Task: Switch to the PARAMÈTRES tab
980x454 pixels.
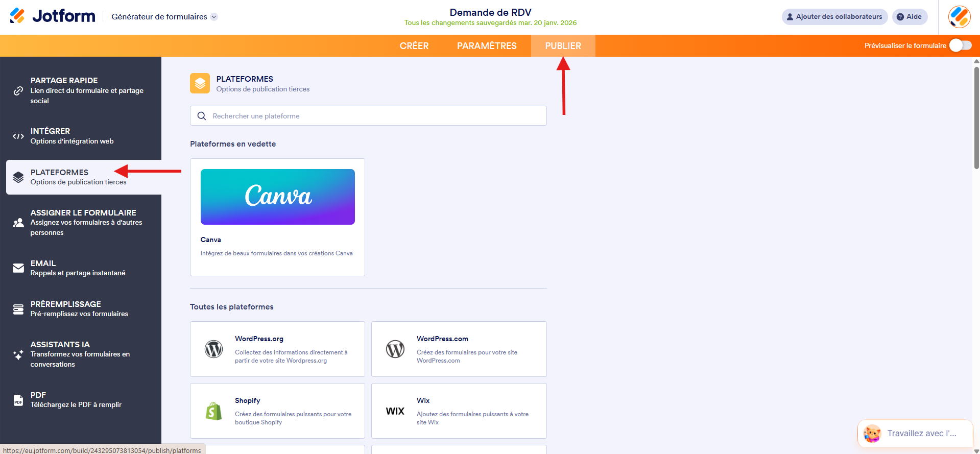Action: 487,46
